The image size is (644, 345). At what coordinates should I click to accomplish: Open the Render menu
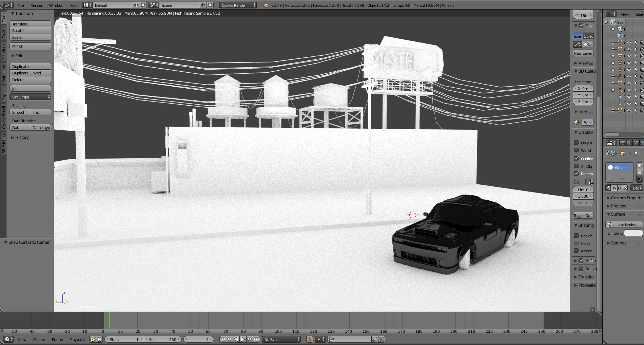pyautogui.click(x=36, y=5)
